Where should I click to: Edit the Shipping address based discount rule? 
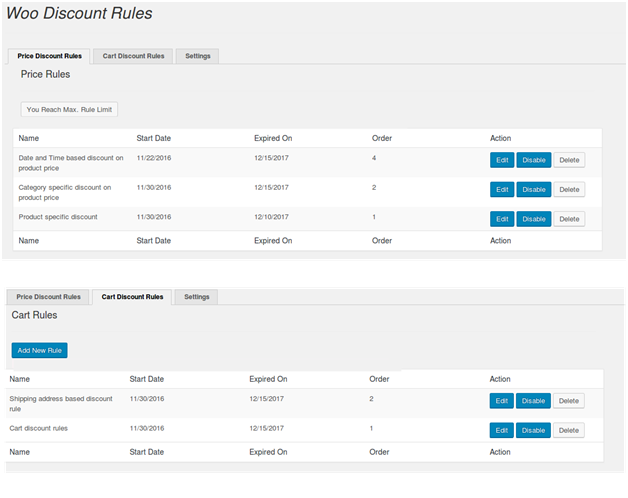[501, 401]
